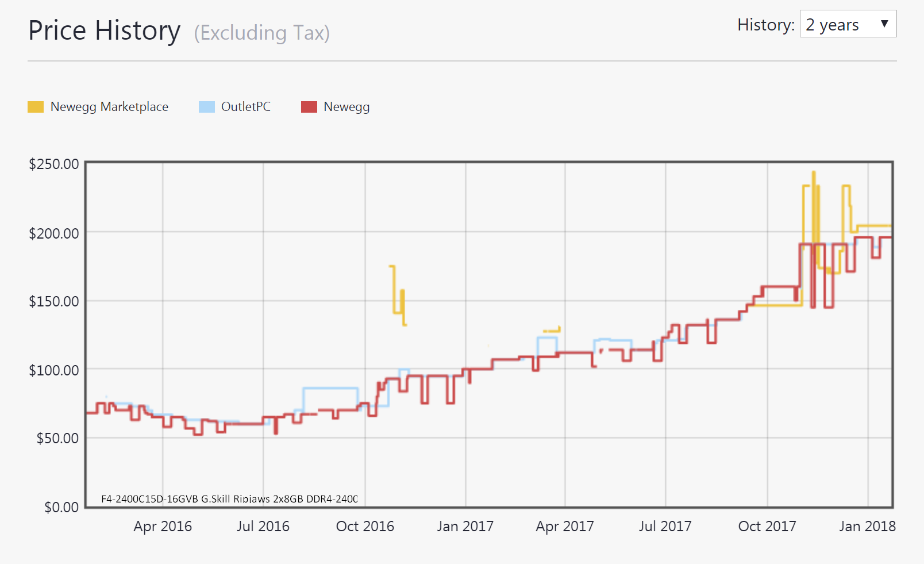Click the Jan 2018 x-axis label
The width and height of the screenshot is (924, 564).
coord(867,526)
